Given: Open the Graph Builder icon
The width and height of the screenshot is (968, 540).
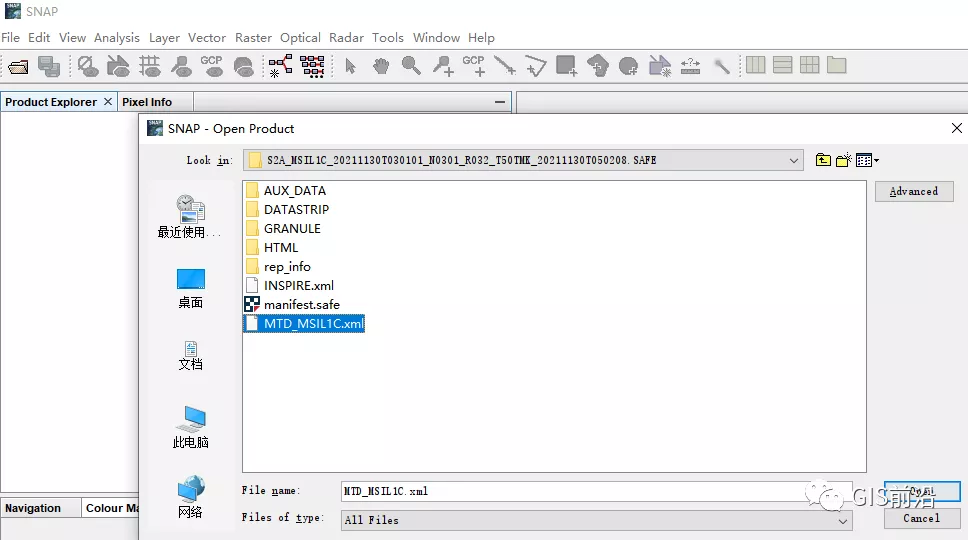Looking at the screenshot, I should (281, 66).
